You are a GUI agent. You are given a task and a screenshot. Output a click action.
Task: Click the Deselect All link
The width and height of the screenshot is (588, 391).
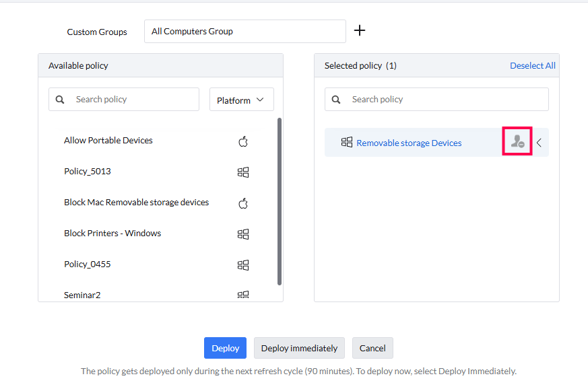tap(532, 65)
